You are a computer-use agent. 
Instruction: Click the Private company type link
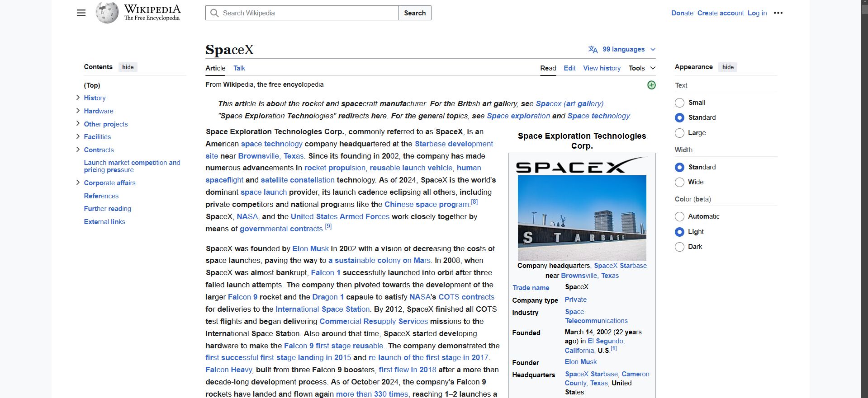click(x=575, y=300)
